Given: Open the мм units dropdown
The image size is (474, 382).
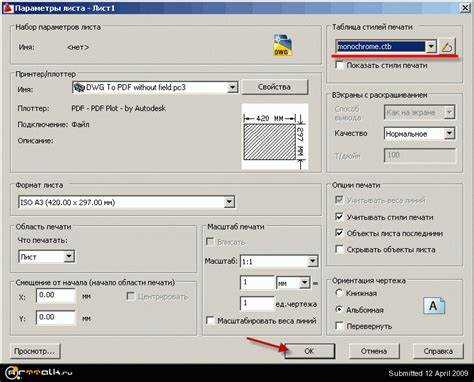Looking at the screenshot, I should 305,283.
